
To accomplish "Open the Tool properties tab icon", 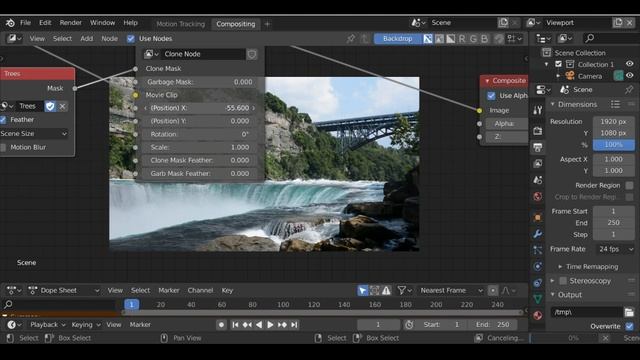I will pyautogui.click(x=538, y=110).
